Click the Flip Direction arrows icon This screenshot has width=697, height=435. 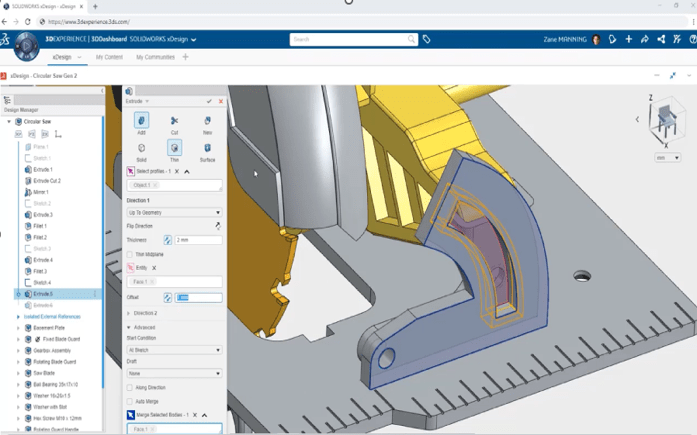[x=218, y=226]
